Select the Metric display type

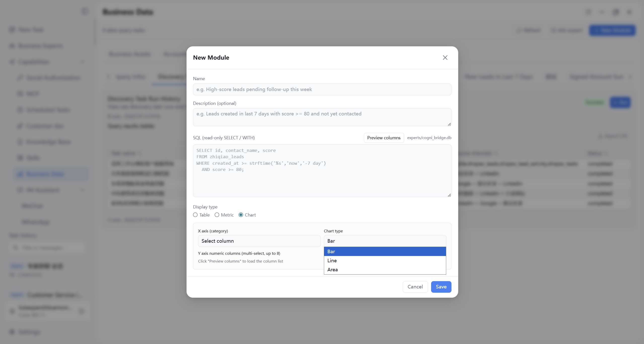click(x=217, y=215)
